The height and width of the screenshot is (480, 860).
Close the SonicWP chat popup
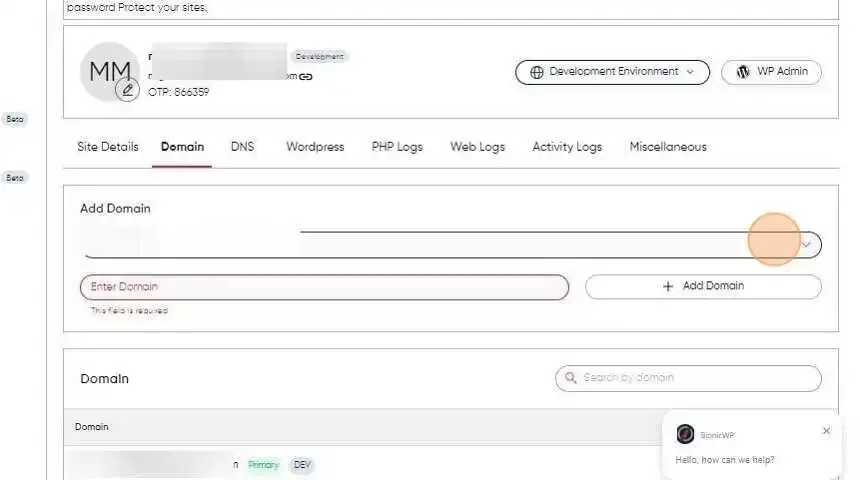coord(827,431)
